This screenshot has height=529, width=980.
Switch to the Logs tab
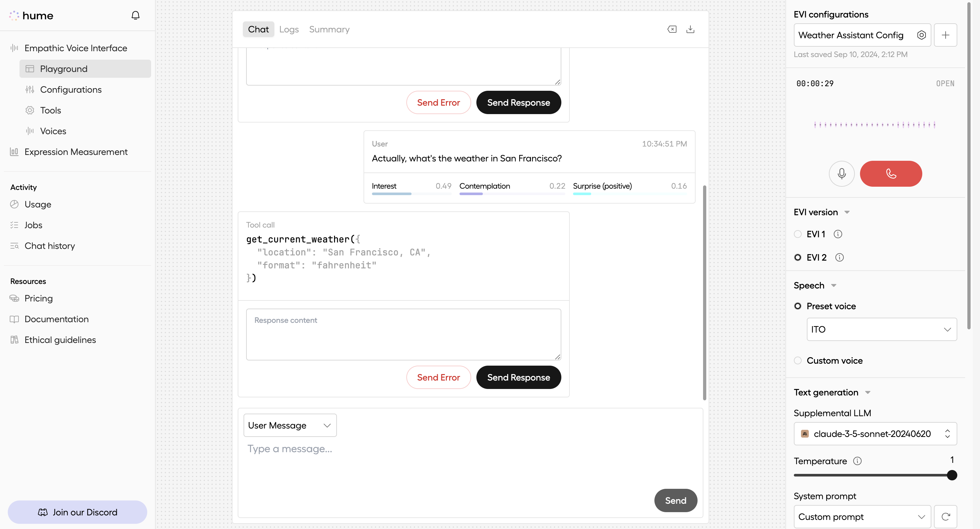pos(289,29)
